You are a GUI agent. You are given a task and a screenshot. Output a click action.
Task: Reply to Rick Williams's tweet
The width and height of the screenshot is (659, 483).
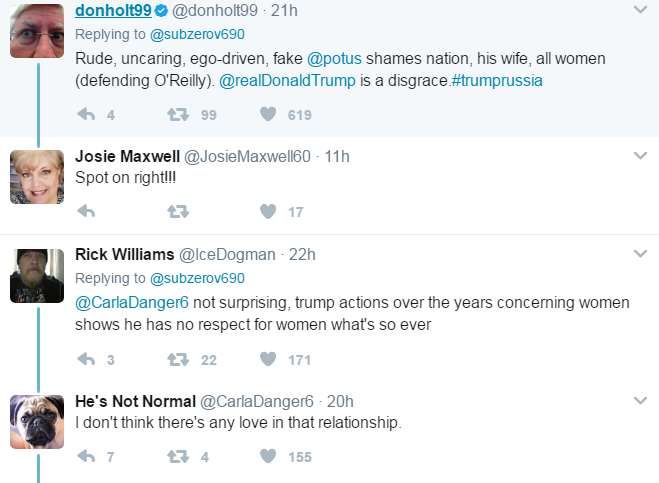coord(87,359)
